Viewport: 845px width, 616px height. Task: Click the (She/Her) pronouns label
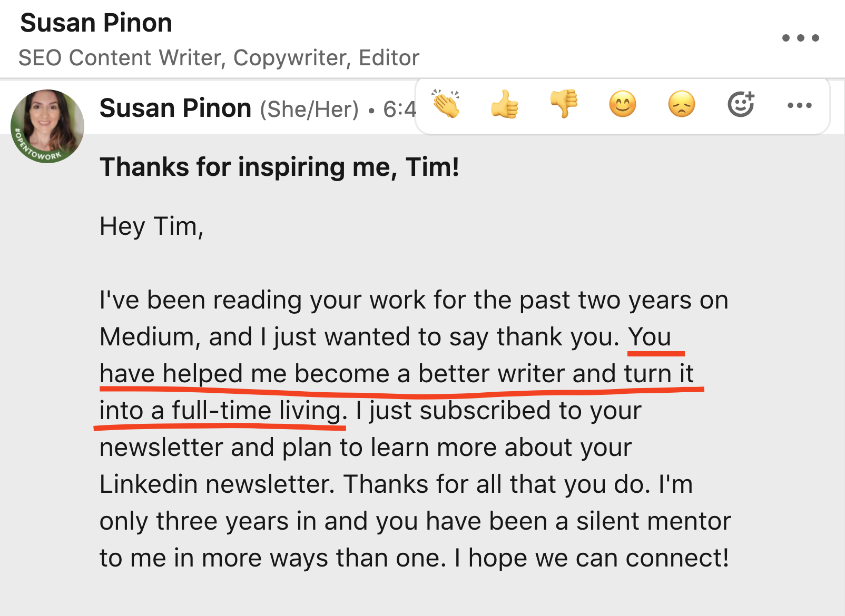coord(309,110)
